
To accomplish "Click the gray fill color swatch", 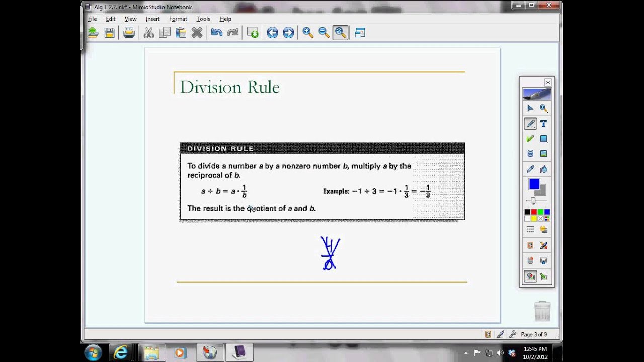I will 542,191.
